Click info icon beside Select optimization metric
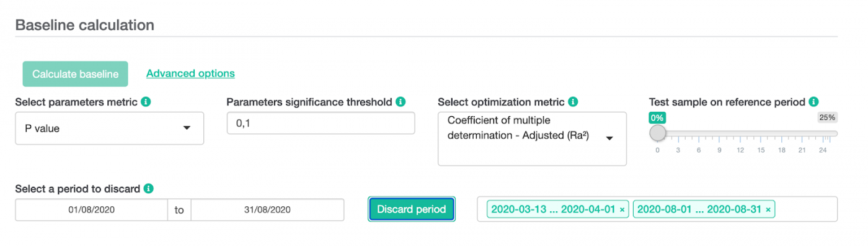The image size is (868, 246). [x=573, y=101]
